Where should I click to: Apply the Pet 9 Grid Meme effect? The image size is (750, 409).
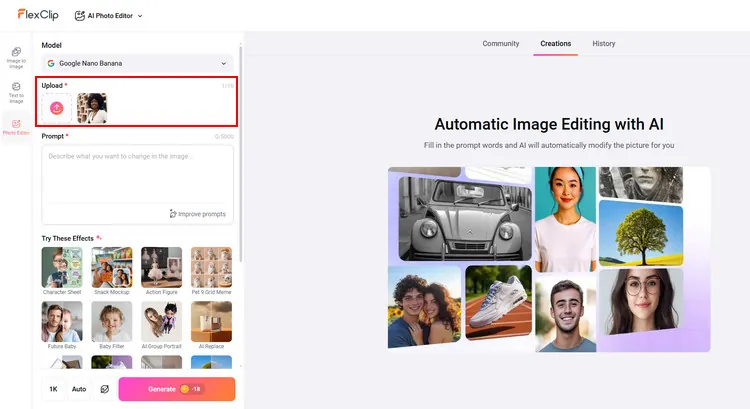pyautogui.click(x=211, y=271)
